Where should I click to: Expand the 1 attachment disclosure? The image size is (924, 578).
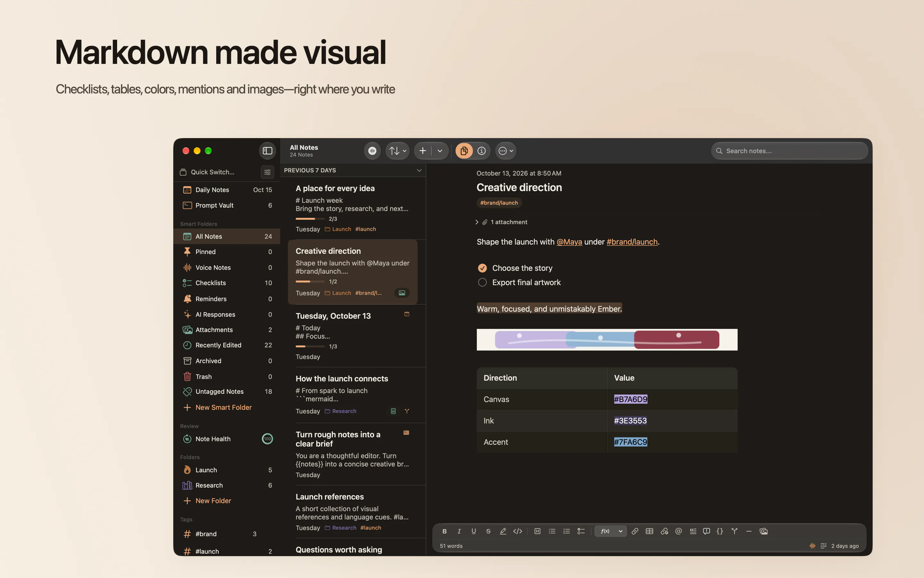[476, 222]
